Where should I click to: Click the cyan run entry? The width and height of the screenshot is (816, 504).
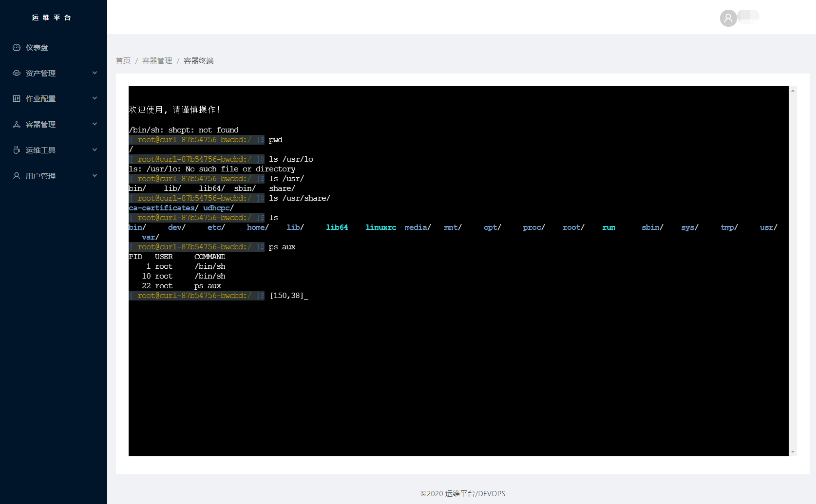click(609, 227)
